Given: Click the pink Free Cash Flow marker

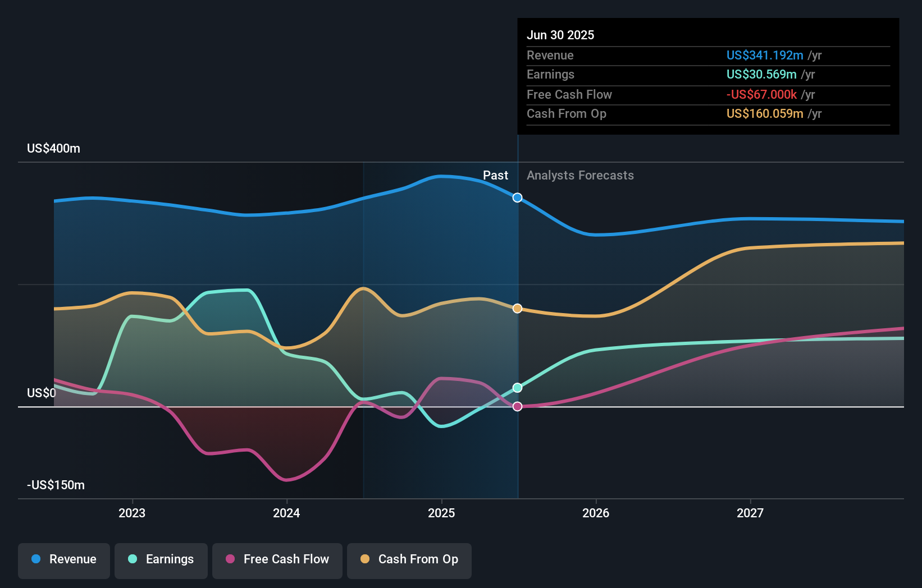Looking at the screenshot, I should tap(517, 406).
